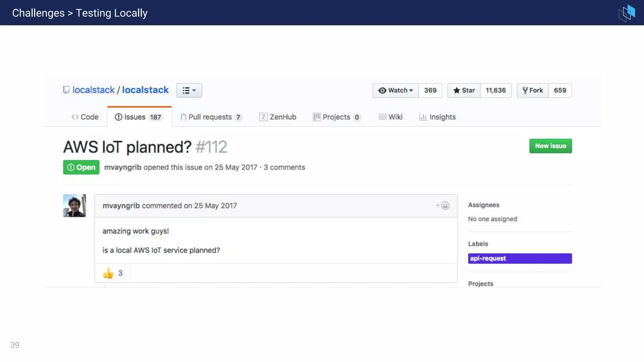The width and height of the screenshot is (644, 362).
Task: Click the 'is a local AWS IoT service planned?' text
Action: (x=161, y=250)
